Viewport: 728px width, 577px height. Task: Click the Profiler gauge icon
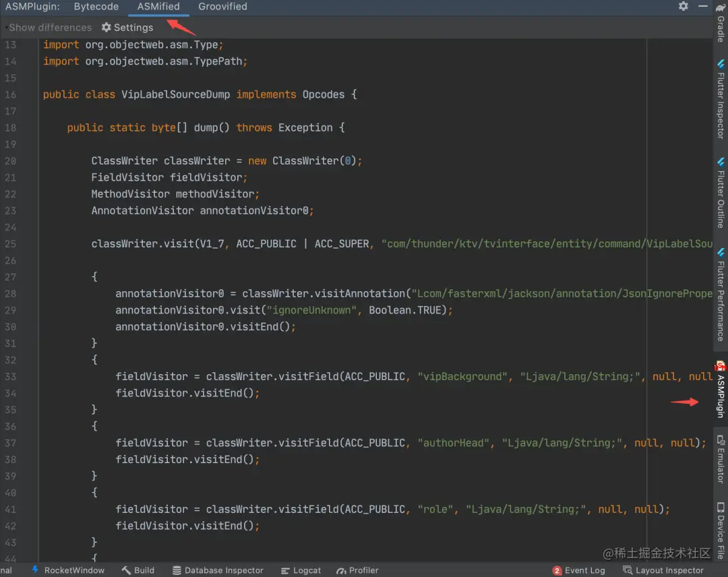click(341, 570)
